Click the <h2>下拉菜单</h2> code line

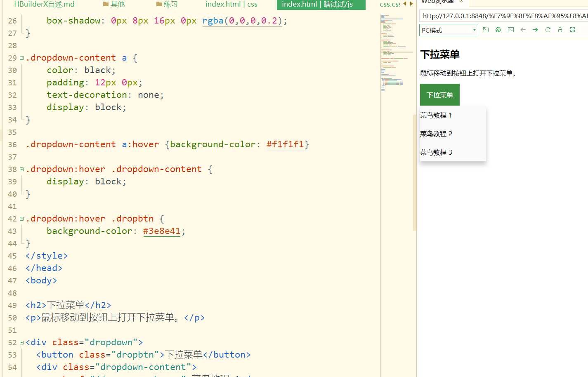point(68,305)
